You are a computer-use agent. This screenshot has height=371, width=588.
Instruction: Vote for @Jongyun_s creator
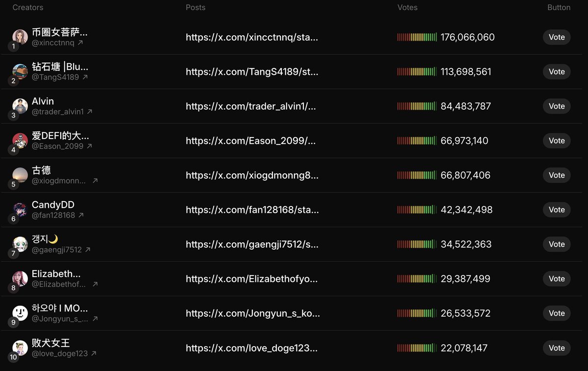pyautogui.click(x=557, y=313)
